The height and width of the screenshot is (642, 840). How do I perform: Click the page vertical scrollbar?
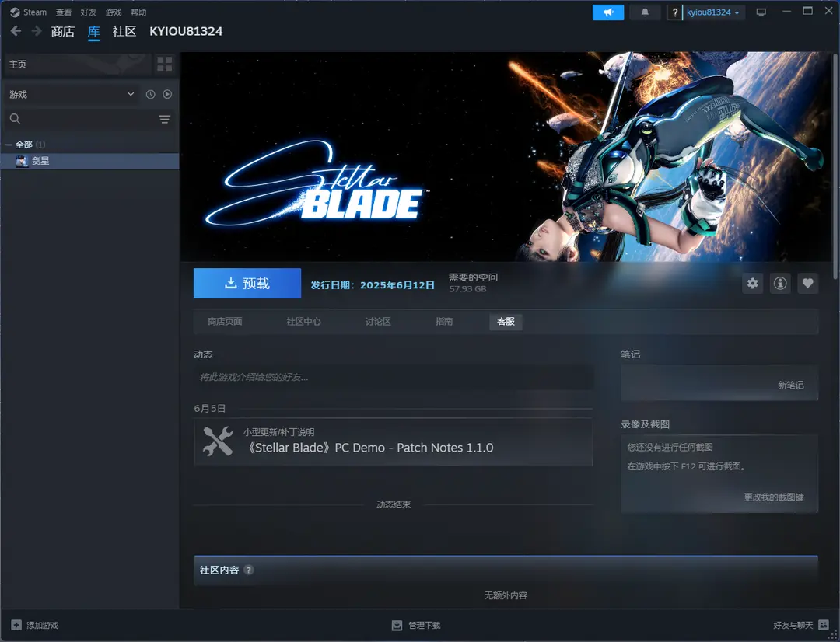[836, 165]
